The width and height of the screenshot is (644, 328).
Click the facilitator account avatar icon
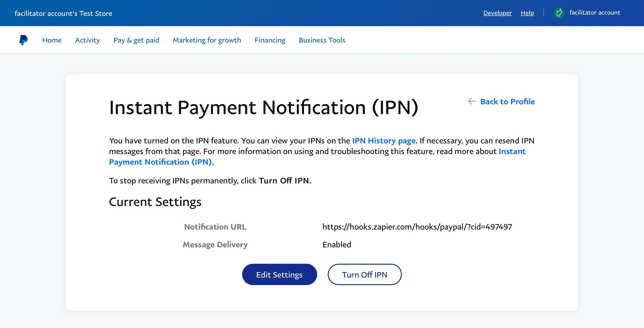559,13
